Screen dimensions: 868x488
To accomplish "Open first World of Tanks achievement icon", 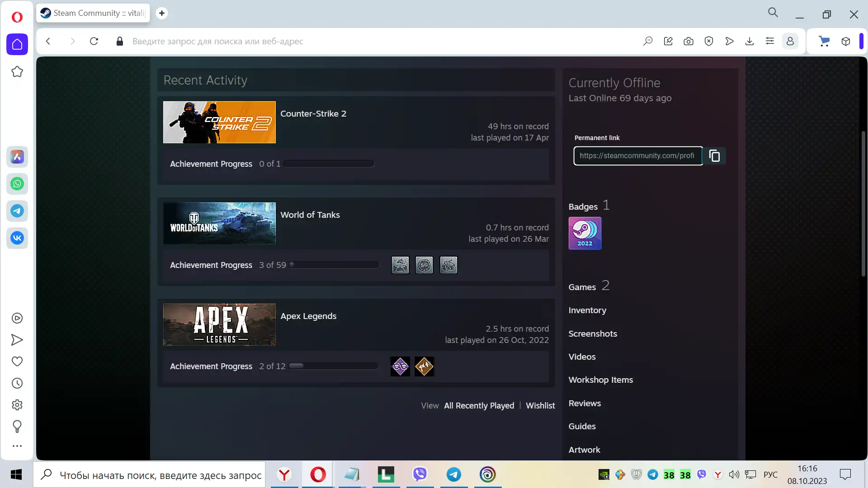I will (x=400, y=265).
